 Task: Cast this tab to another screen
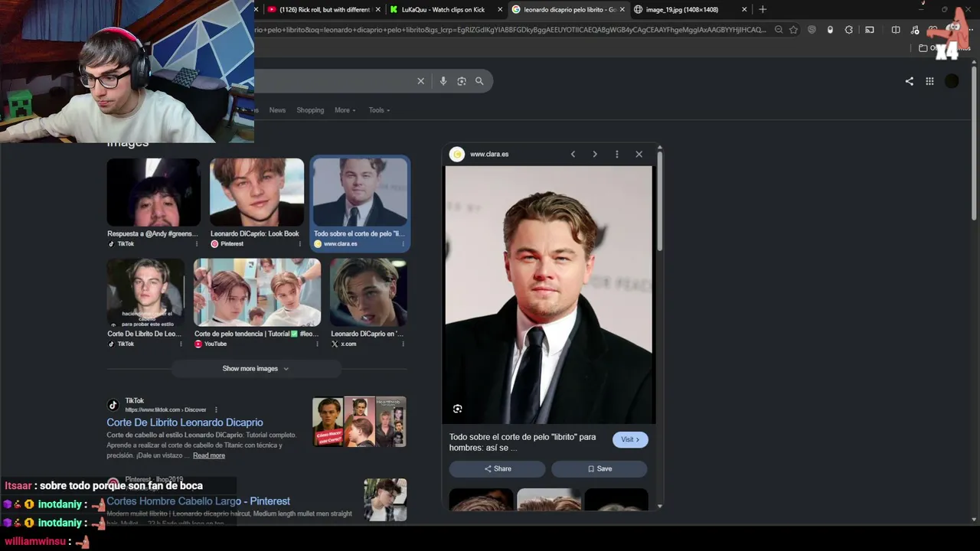point(870,30)
